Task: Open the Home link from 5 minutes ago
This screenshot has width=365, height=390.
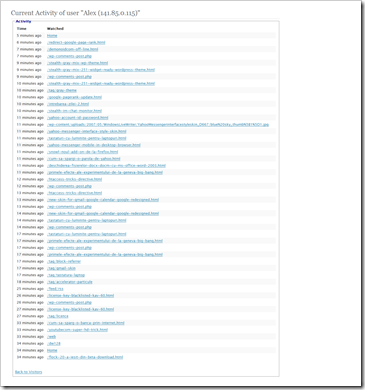Action: point(52,36)
